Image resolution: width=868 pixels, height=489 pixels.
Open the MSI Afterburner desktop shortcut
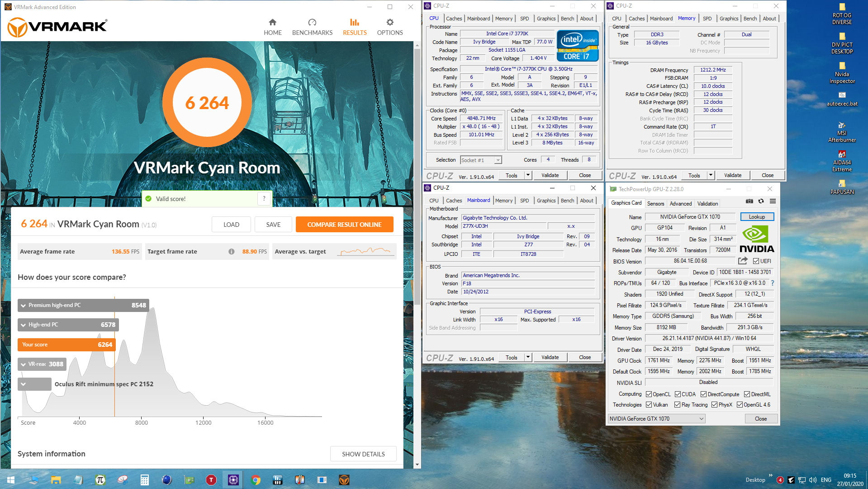coord(842,132)
